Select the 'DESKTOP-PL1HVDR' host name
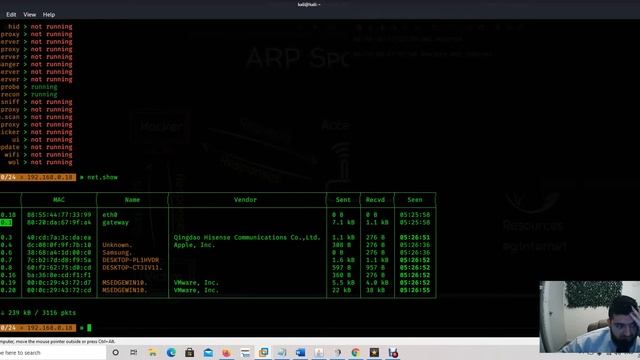The height and width of the screenshot is (360, 640). click(x=131, y=260)
